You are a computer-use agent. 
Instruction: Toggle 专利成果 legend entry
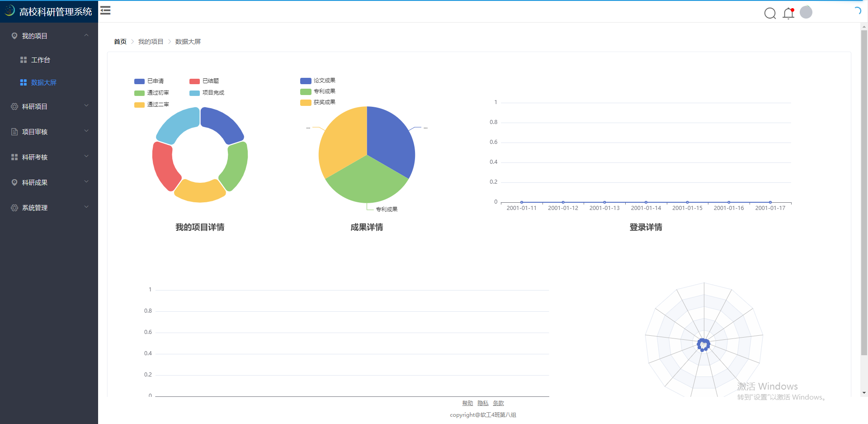(318, 91)
